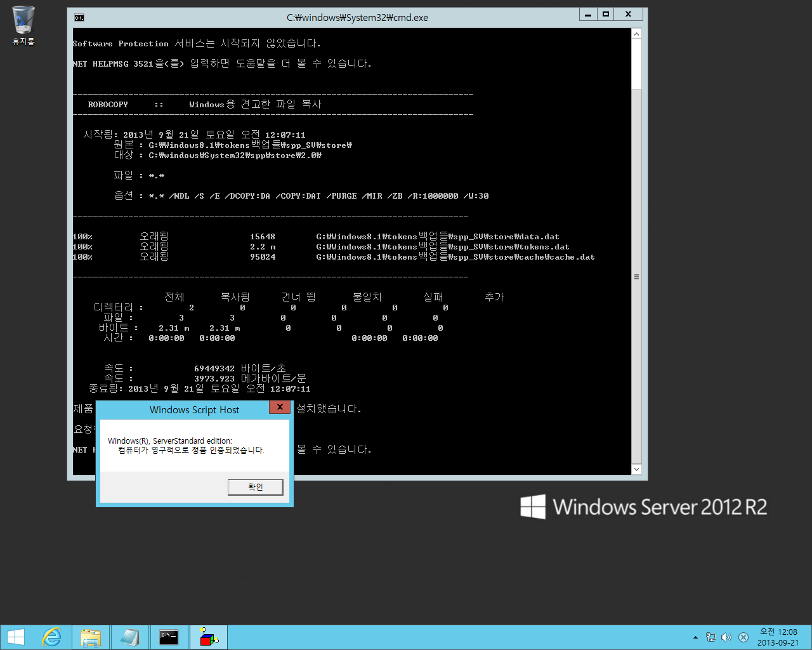Click the 95024 file size value

click(x=263, y=257)
